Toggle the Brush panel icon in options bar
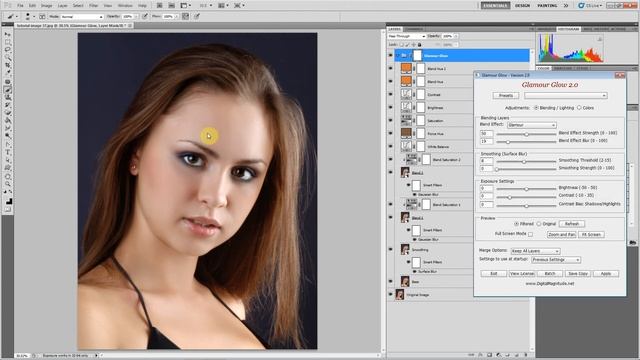640x360 pixels. pos(42,17)
